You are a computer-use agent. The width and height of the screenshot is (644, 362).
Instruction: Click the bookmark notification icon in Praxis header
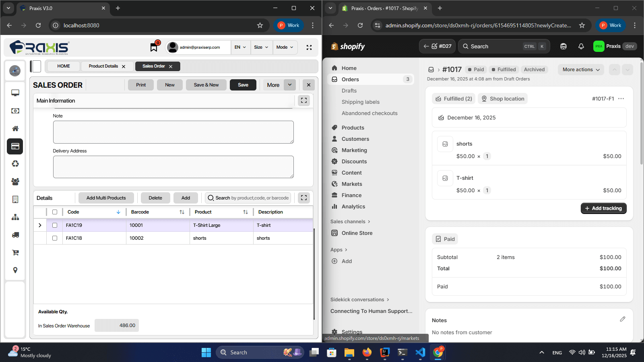[154, 47]
